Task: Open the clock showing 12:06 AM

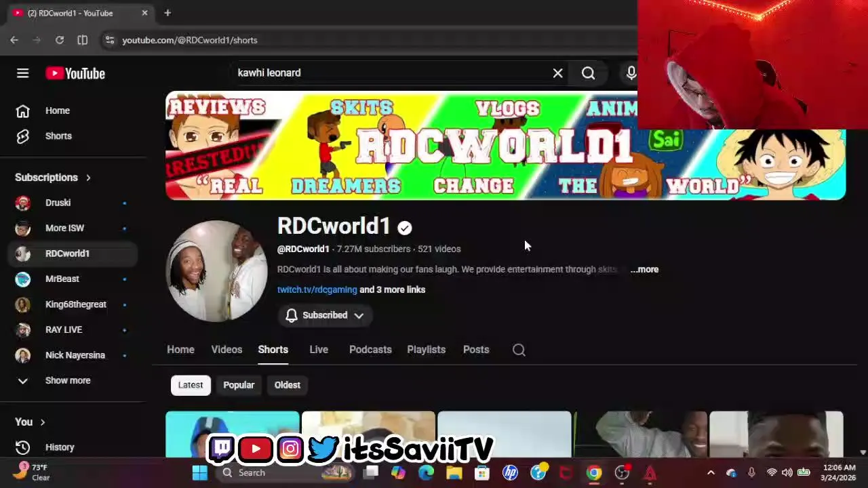Action: (840, 472)
